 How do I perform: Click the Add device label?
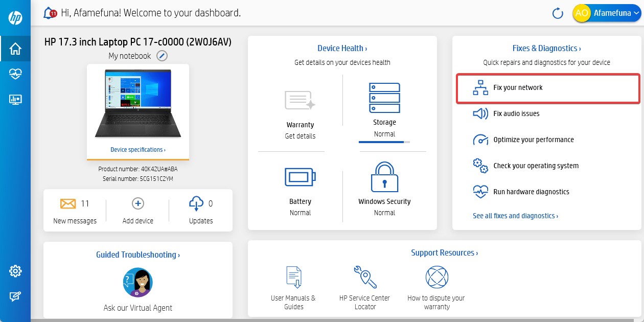pyautogui.click(x=138, y=221)
